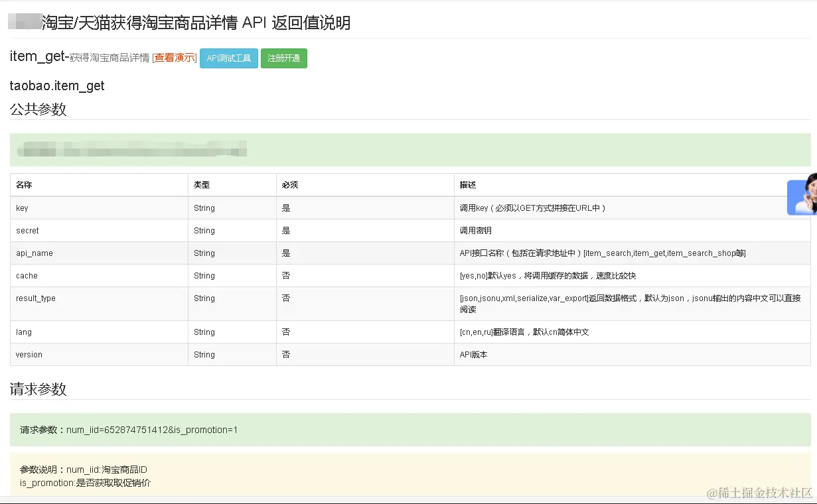Click the 请求参数 num_iid=652874751412 text
Viewport: 817px width, 504px height.
point(129,430)
